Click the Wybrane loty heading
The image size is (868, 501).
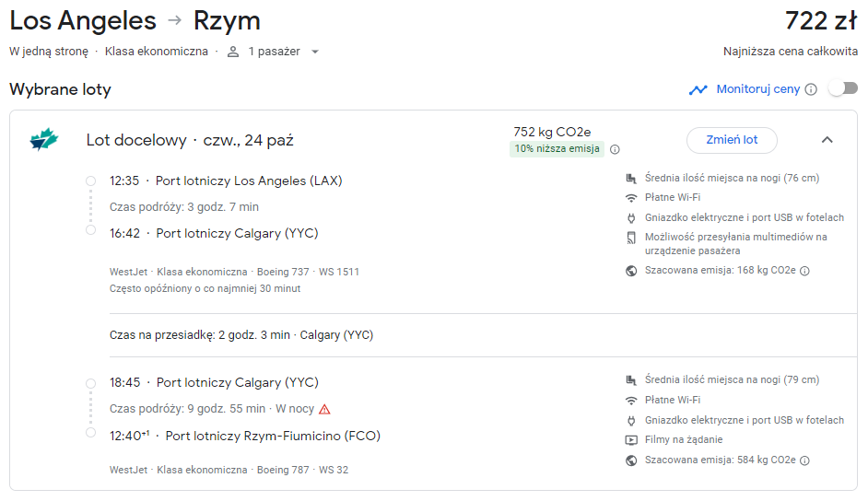pyautogui.click(x=60, y=89)
